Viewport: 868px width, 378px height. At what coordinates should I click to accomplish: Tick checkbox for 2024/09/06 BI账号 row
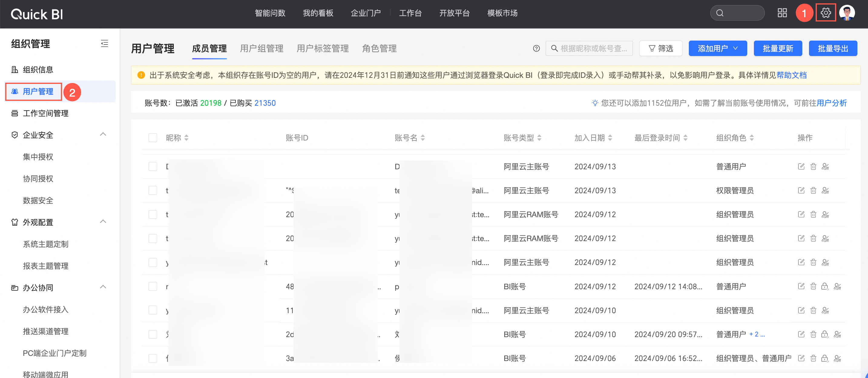[153, 358]
